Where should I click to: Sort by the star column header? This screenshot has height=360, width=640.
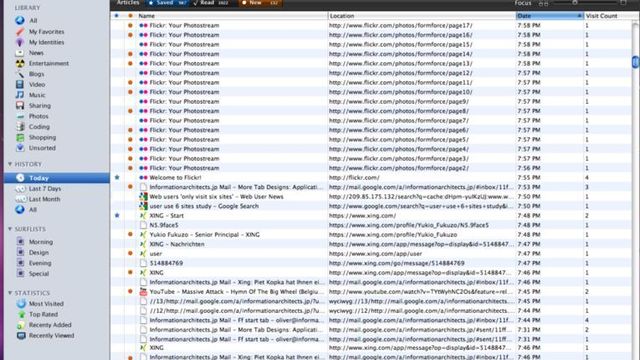(117, 16)
